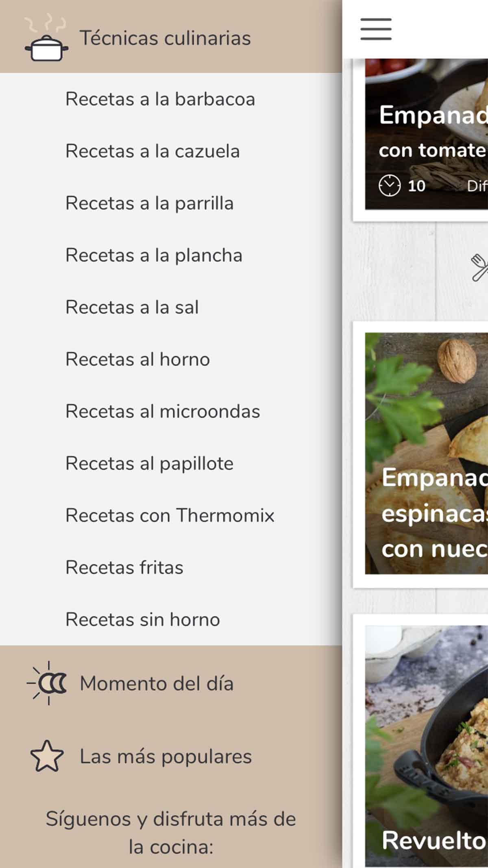Screen dimensions: 488x868
Task: Click the clock icon showing 10
Action: [x=390, y=185]
